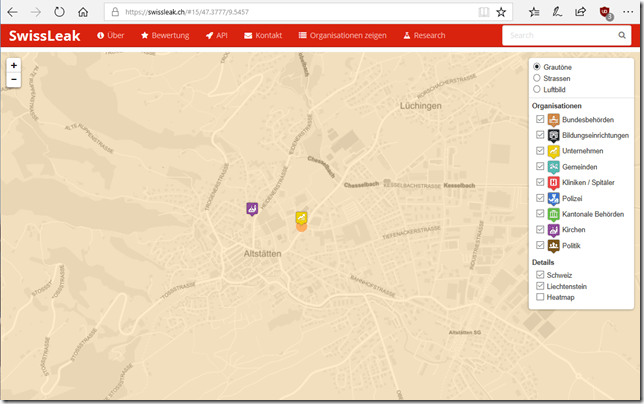Click the purple church marker on map
The width and height of the screenshot is (644, 404).
click(252, 208)
